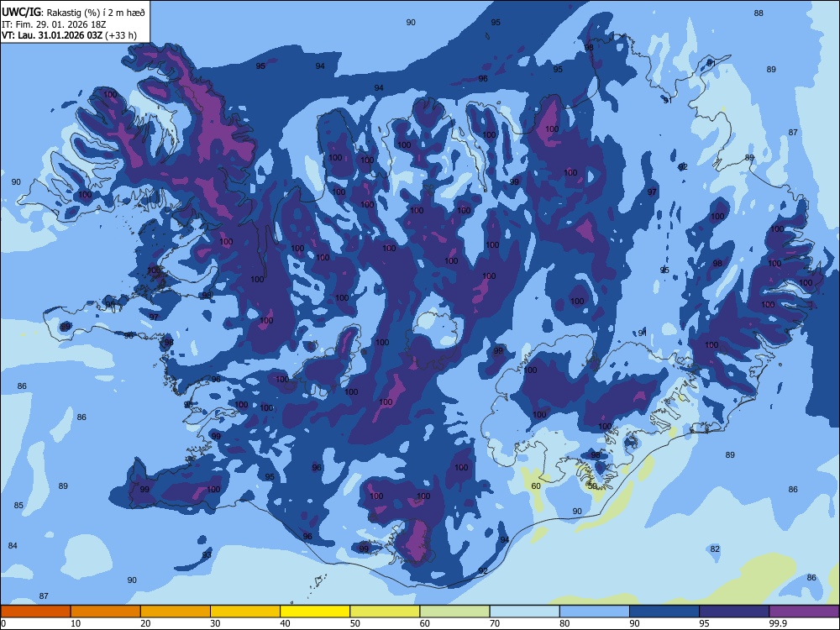
Task: Click the '90' tick label on color scale
Action: (x=634, y=623)
